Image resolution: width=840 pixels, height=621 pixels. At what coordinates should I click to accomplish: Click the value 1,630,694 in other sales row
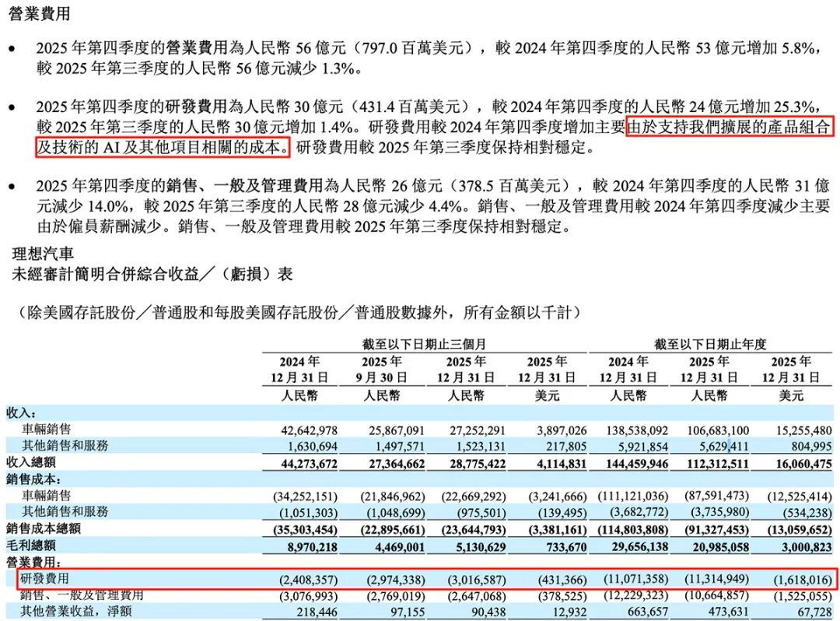pyautogui.click(x=313, y=447)
